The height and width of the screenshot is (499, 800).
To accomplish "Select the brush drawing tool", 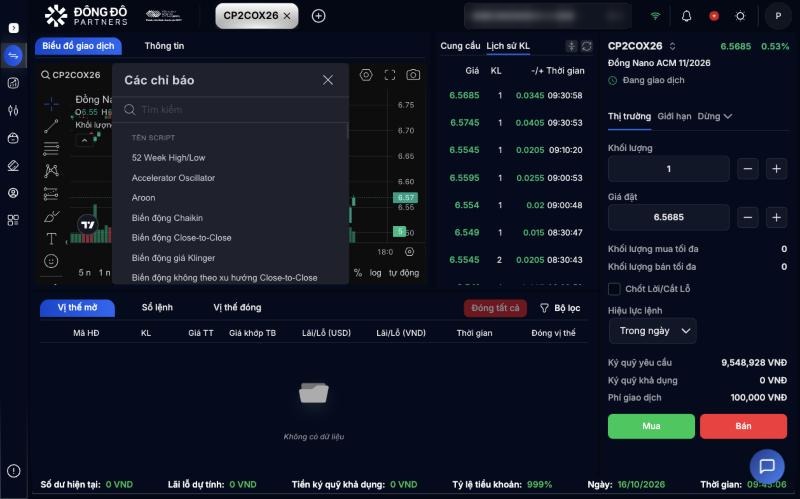I will tap(51, 216).
